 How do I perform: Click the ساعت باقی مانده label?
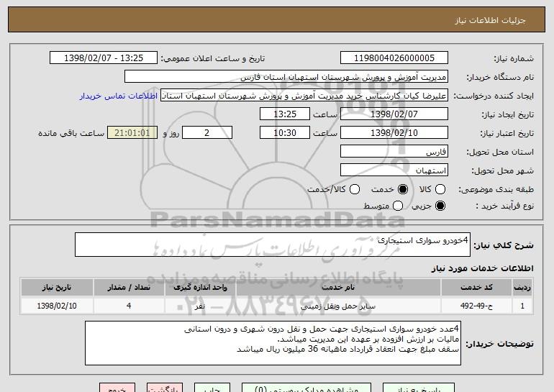pos(71,133)
